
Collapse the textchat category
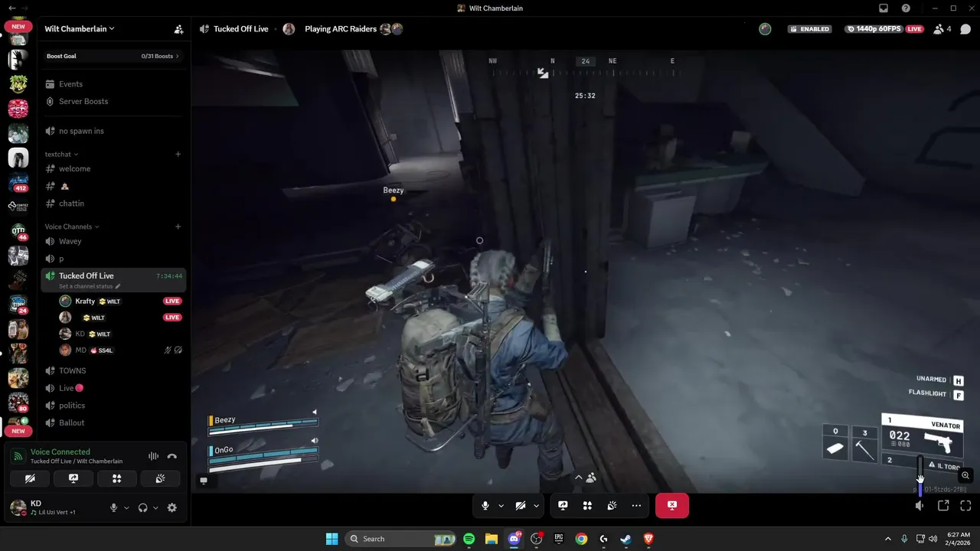point(61,155)
